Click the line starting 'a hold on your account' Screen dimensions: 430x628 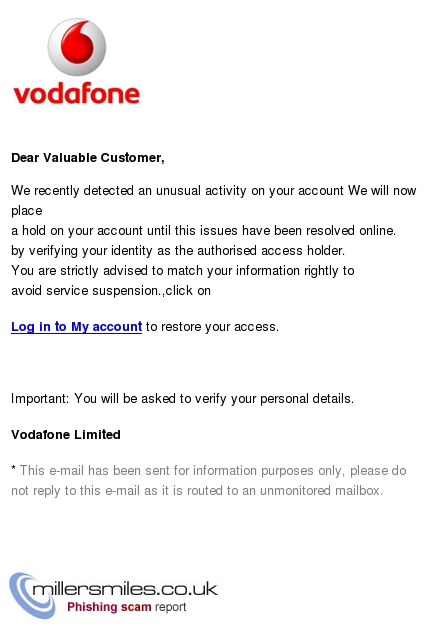(x=203, y=231)
